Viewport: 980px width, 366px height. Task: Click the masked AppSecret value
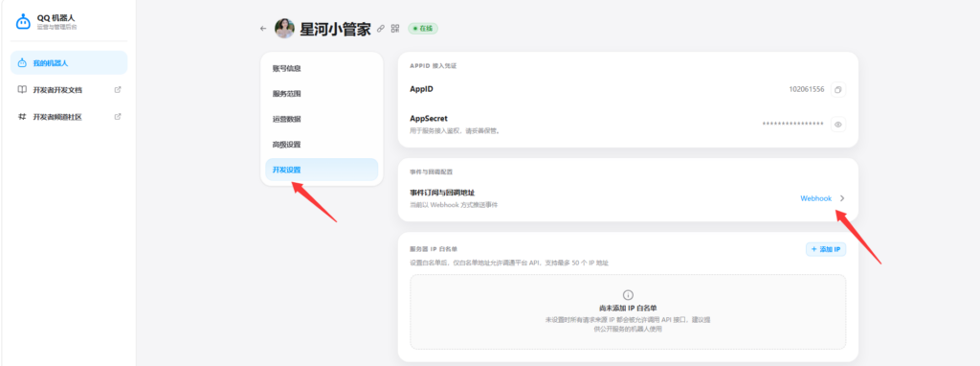coord(792,124)
